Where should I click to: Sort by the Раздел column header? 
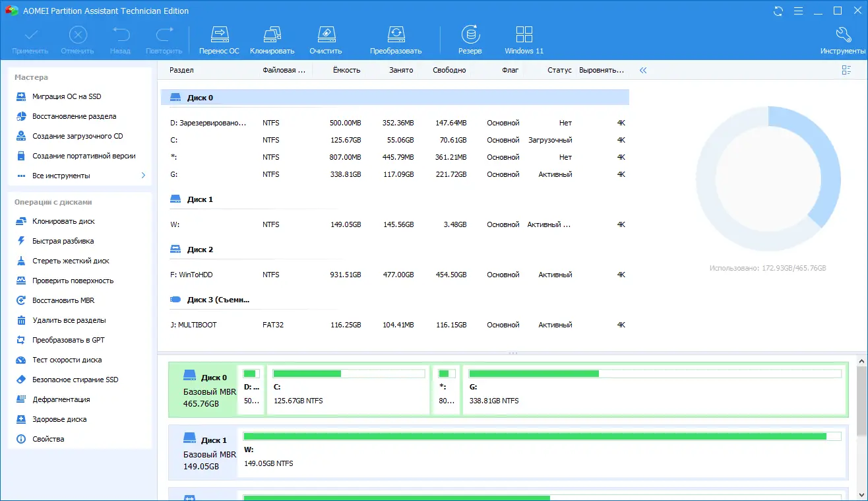pyautogui.click(x=181, y=70)
